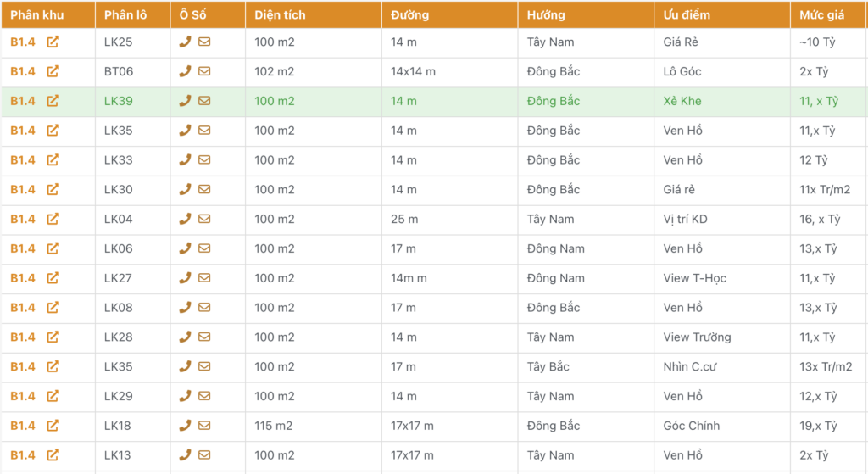This screenshot has height=474, width=868.
Task: Open the B1.4 link in LK25 row
Action: (23, 42)
